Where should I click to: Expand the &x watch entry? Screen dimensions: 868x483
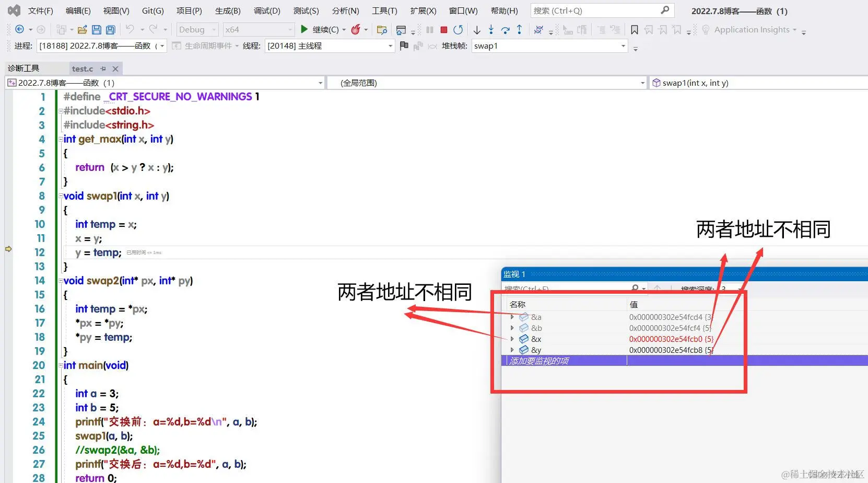tap(512, 339)
